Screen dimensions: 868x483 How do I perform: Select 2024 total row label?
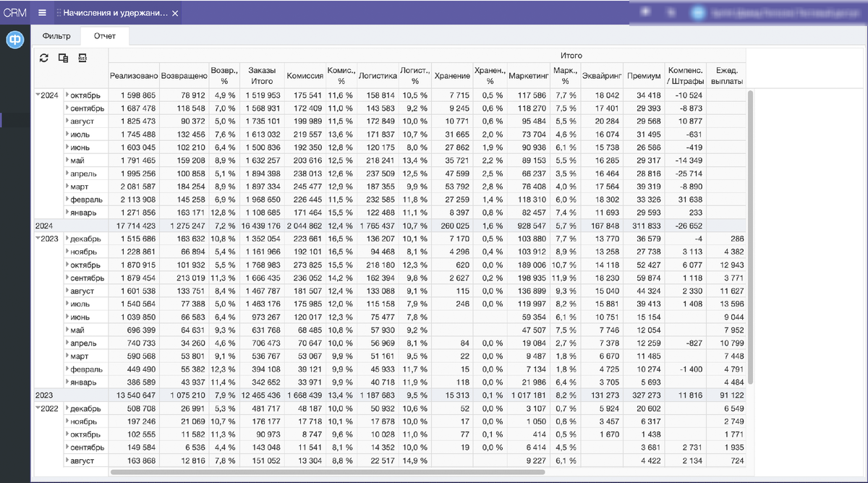(x=71, y=226)
